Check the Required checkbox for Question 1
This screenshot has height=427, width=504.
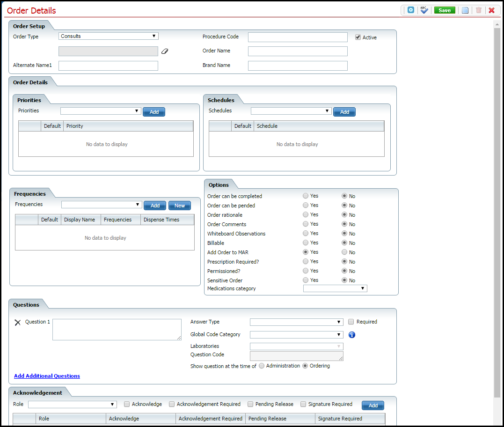pos(351,322)
